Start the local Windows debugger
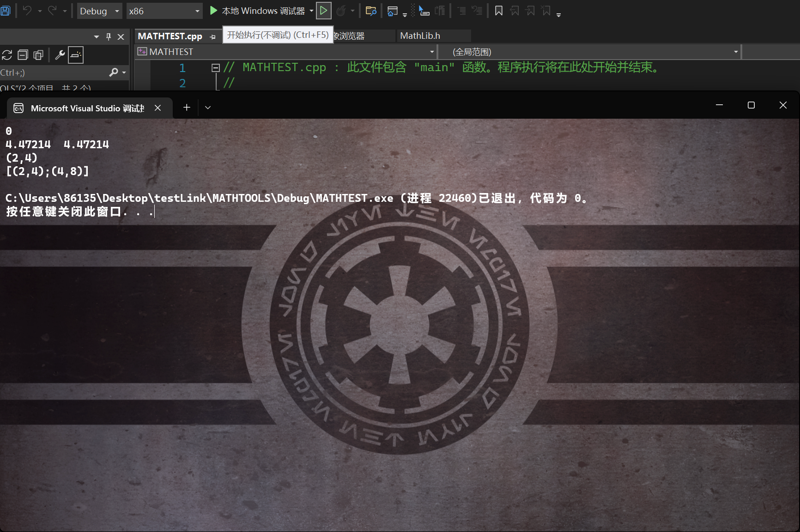800x532 pixels. 257,11
